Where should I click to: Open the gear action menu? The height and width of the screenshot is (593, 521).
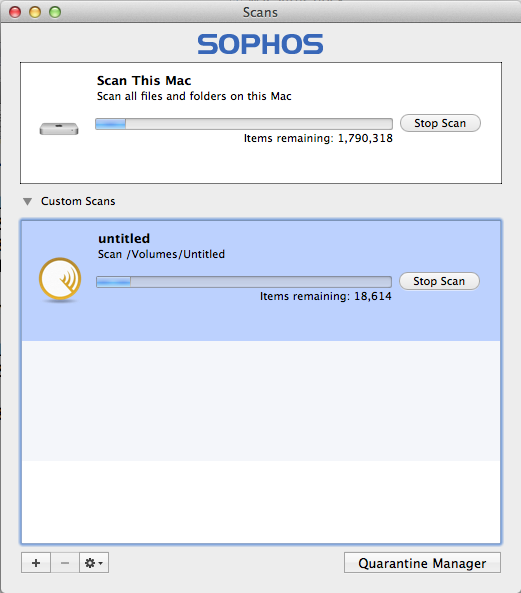coord(94,563)
